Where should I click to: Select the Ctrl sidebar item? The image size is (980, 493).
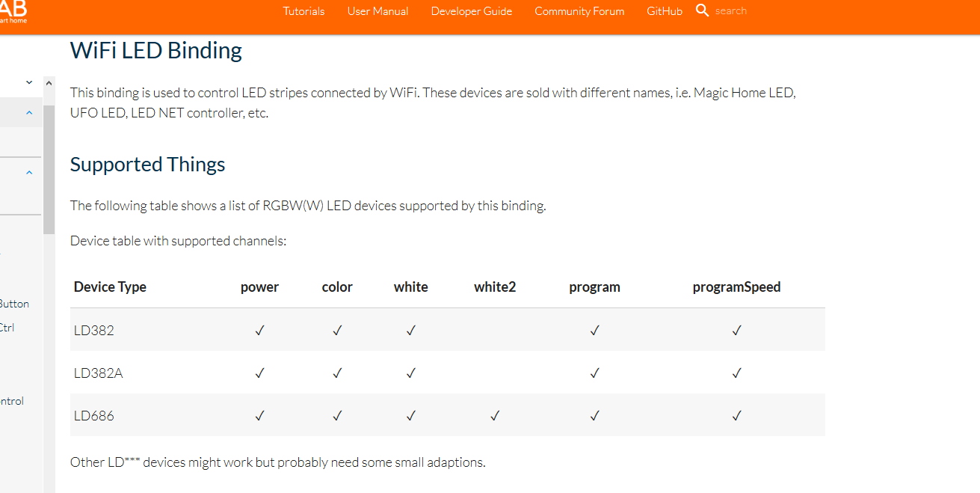7,327
